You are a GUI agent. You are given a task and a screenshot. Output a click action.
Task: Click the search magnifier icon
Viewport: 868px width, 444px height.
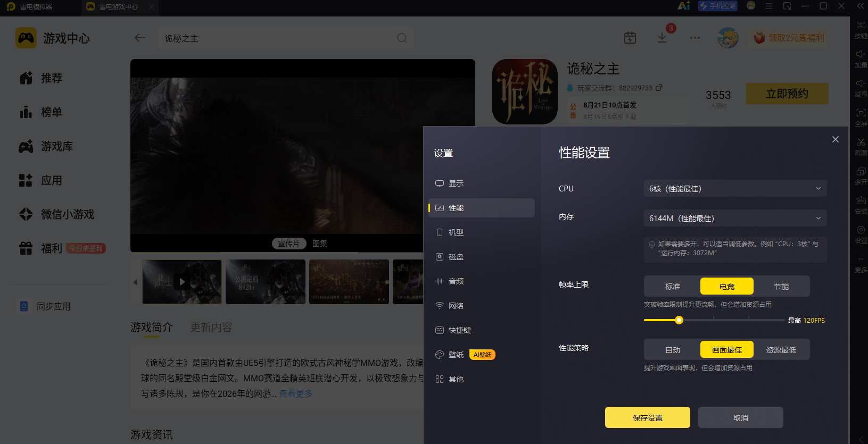coord(402,38)
